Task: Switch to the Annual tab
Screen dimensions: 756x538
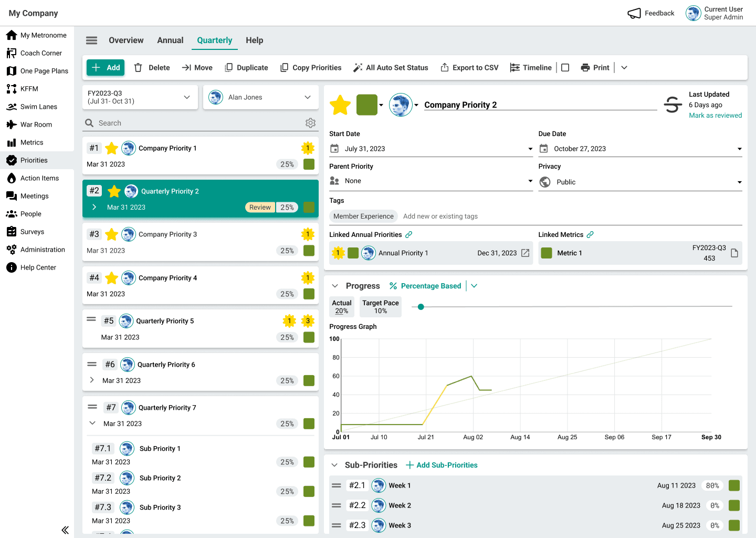Action: [x=170, y=40]
